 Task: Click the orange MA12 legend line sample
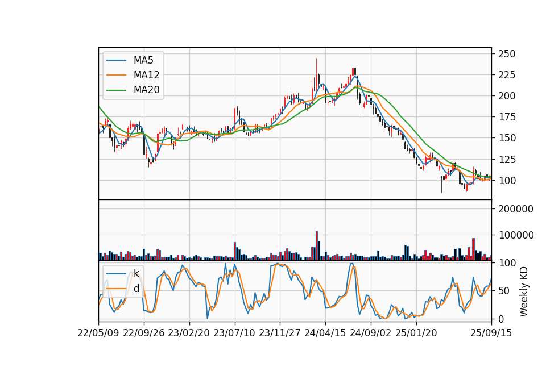(116, 75)
